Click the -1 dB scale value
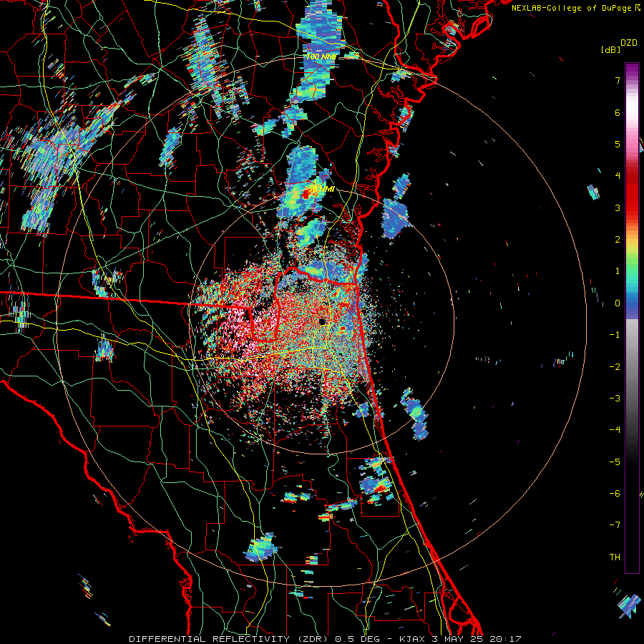The height and width of the screenshot is (644, 644). pyautogui.click(x=615, y=335)
